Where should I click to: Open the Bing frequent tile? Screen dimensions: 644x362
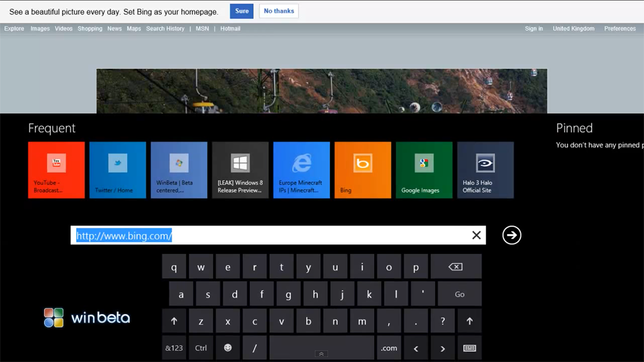[x=363, y=170]
